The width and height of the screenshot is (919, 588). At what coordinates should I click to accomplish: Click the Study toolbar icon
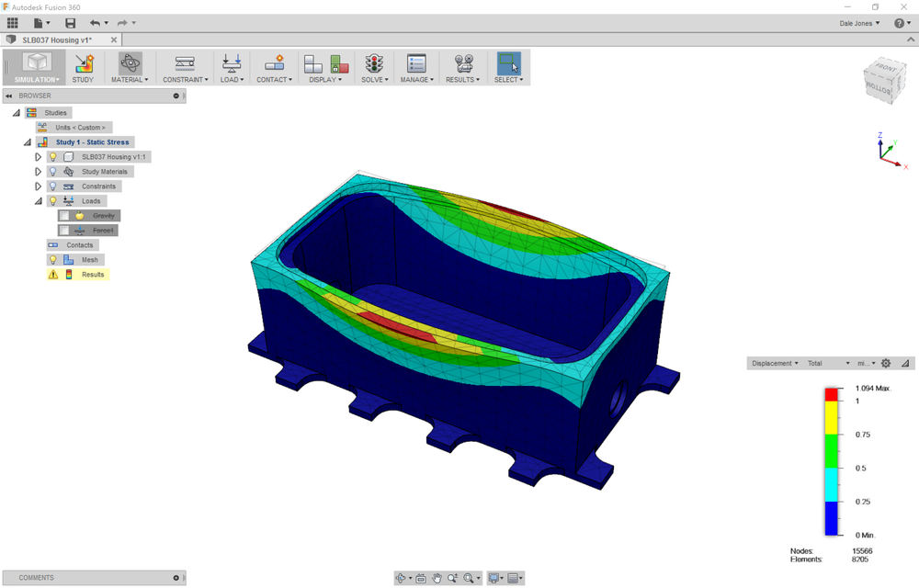coord(84,63)
